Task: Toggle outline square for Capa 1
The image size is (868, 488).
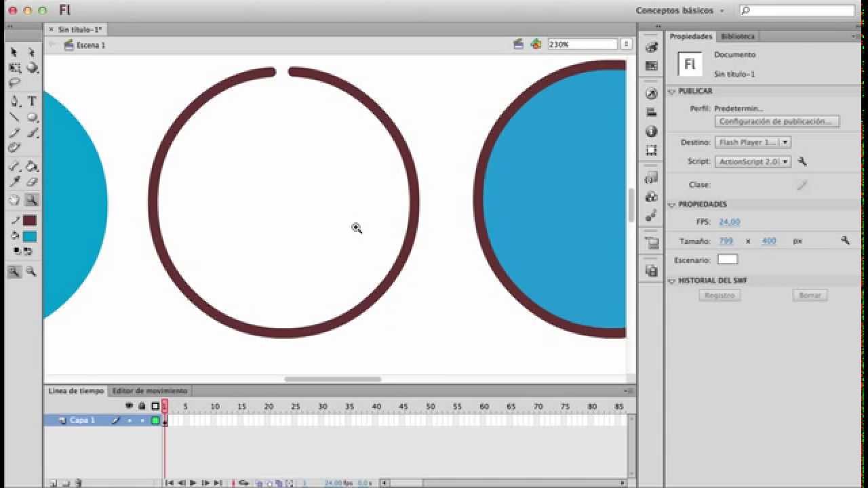Action: [x=155, y=420]
